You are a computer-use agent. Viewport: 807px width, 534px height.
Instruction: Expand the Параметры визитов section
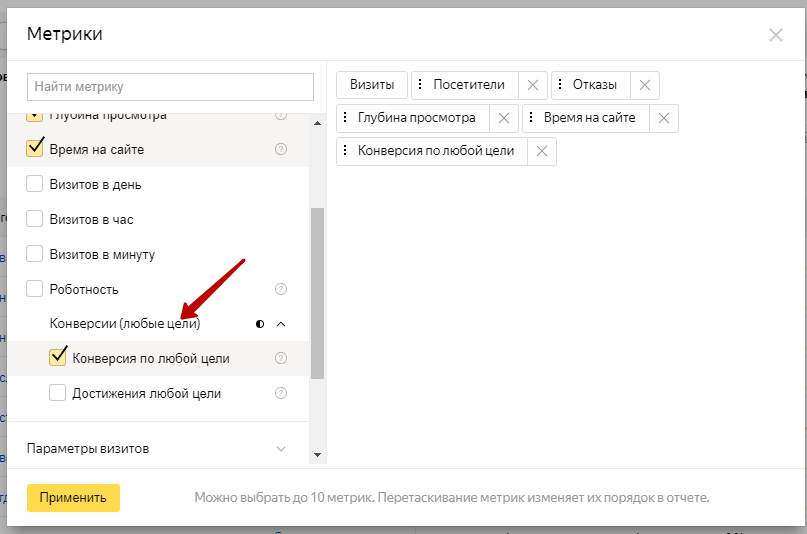(281, 449)
